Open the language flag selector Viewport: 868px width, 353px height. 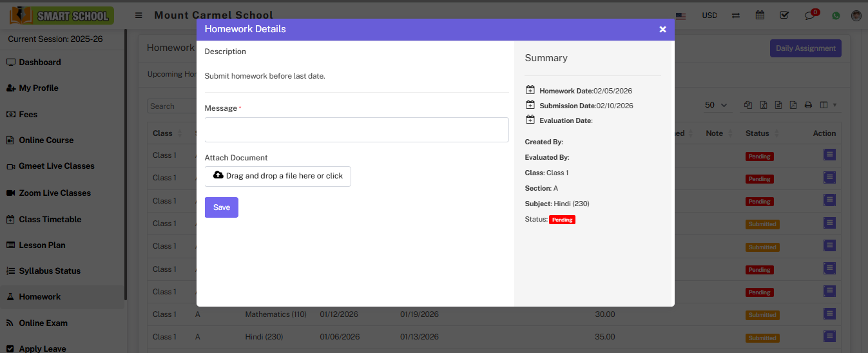[680, 15]
